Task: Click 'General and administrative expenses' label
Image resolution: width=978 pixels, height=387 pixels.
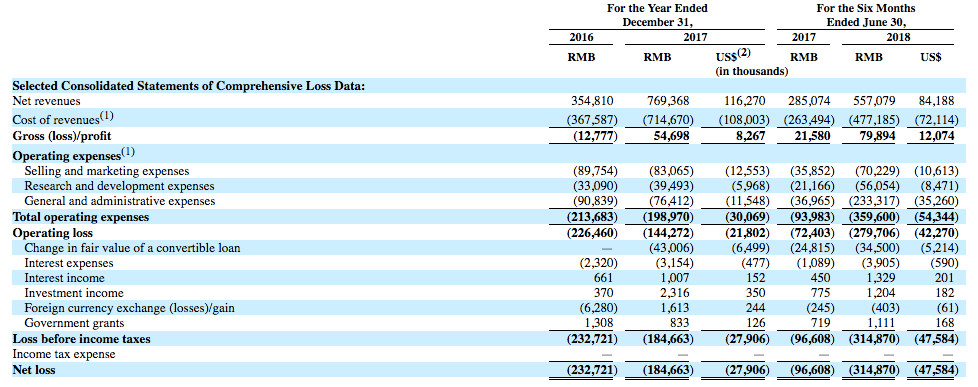Action: tap(120, 201)
